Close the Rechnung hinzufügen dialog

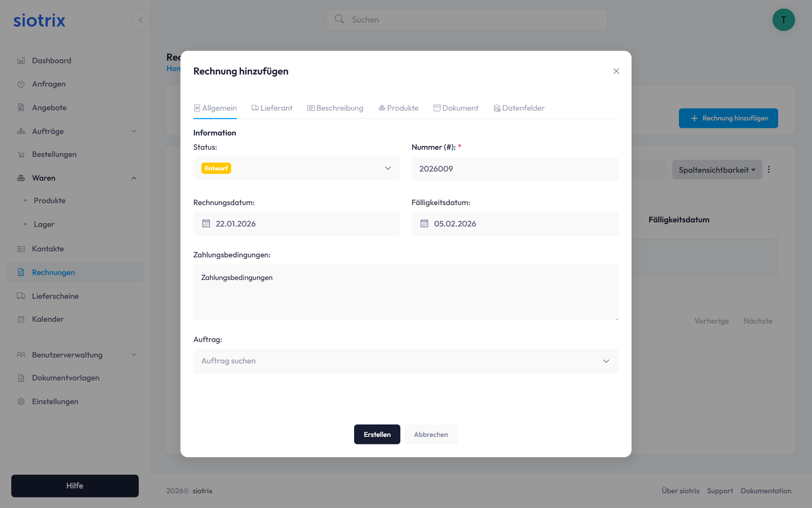[616, 71]
